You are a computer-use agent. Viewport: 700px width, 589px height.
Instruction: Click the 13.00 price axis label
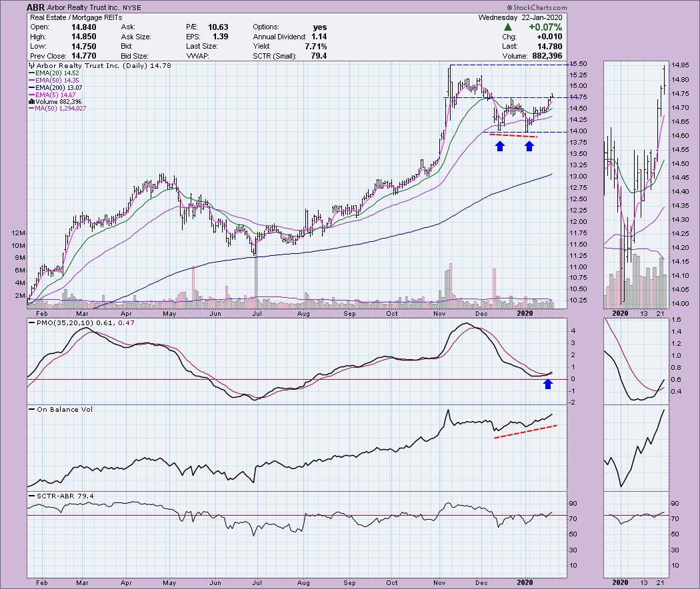(578, 177)
